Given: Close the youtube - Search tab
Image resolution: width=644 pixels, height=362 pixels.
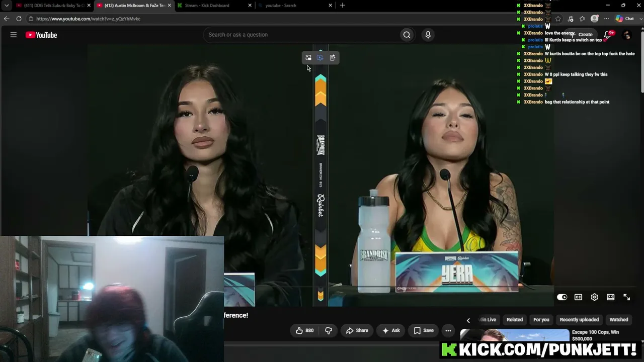Looking at the screenshot, I should click(x=331, y=6).
